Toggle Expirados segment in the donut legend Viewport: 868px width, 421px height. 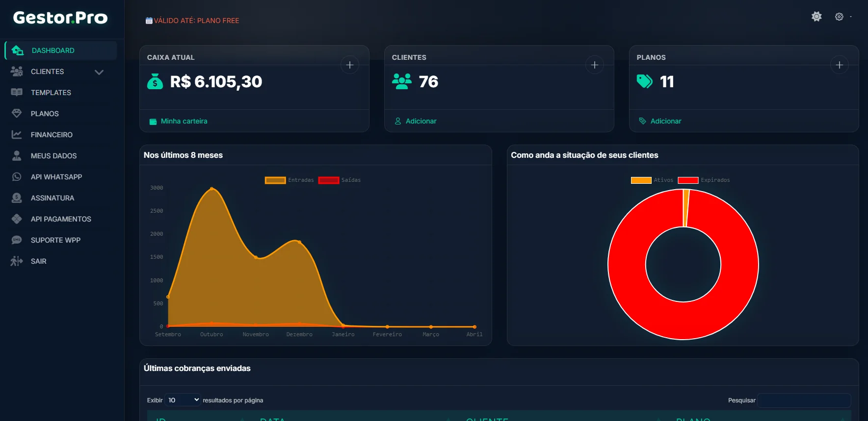pyautogui.click(x=704, y=180)
